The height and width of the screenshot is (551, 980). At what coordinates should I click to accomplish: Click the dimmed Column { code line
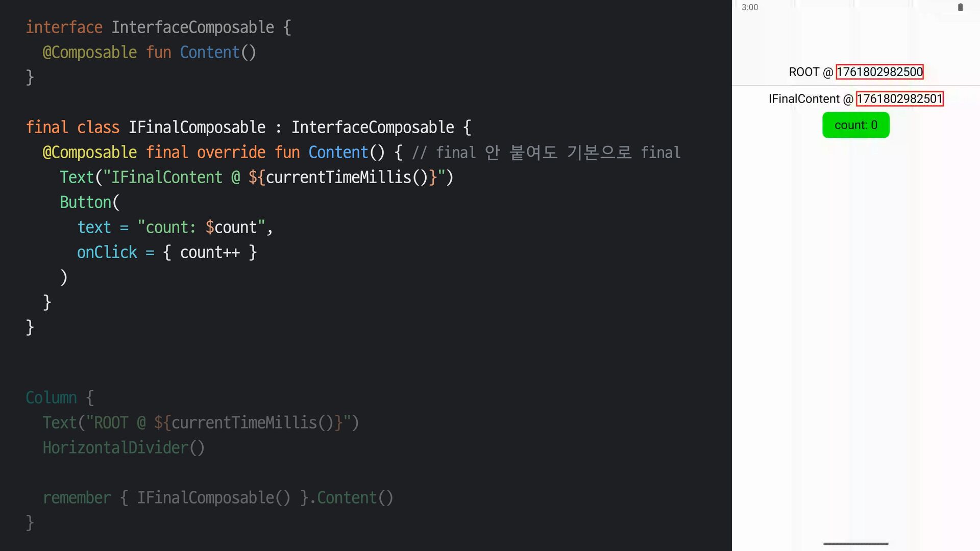point(60,397)
